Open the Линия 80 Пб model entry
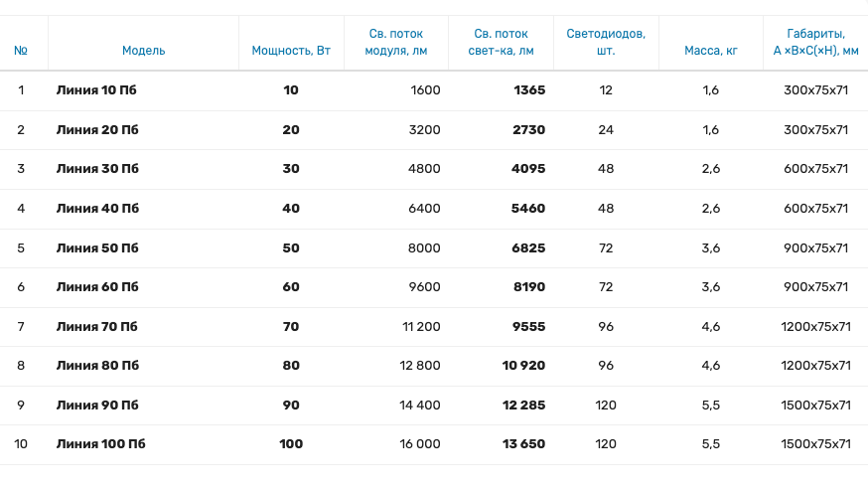This screenshot has width=868, height=489. click(97, 366)
